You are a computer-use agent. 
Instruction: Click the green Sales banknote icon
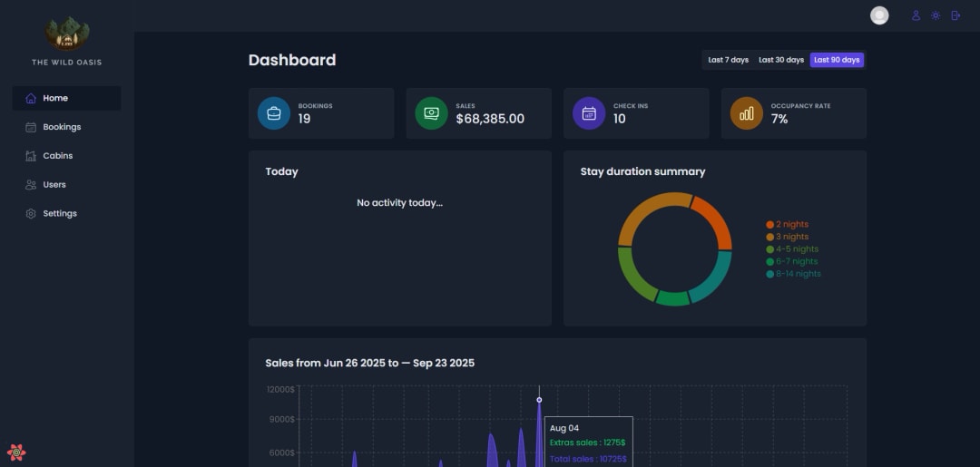431,113
